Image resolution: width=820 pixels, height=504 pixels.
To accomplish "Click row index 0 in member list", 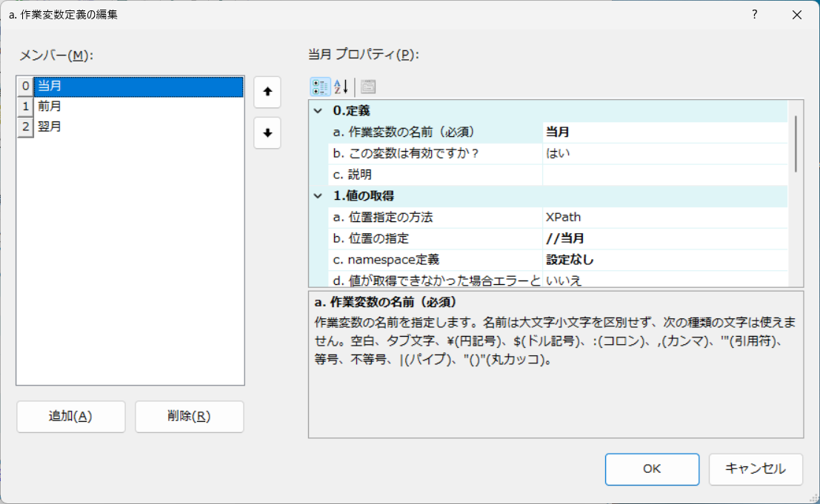I will [x=25, y=86].
